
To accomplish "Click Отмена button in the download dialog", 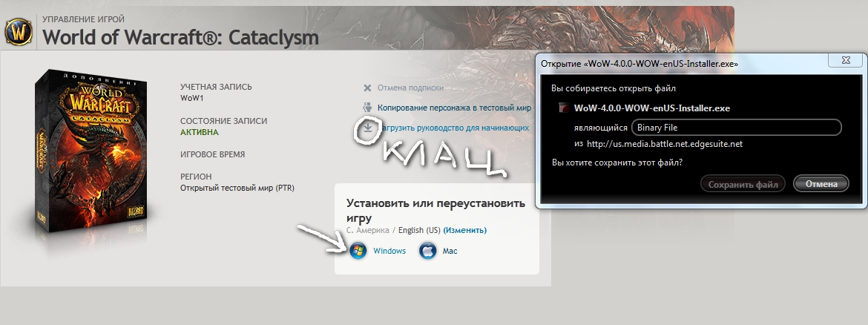I will click(821, 184).
